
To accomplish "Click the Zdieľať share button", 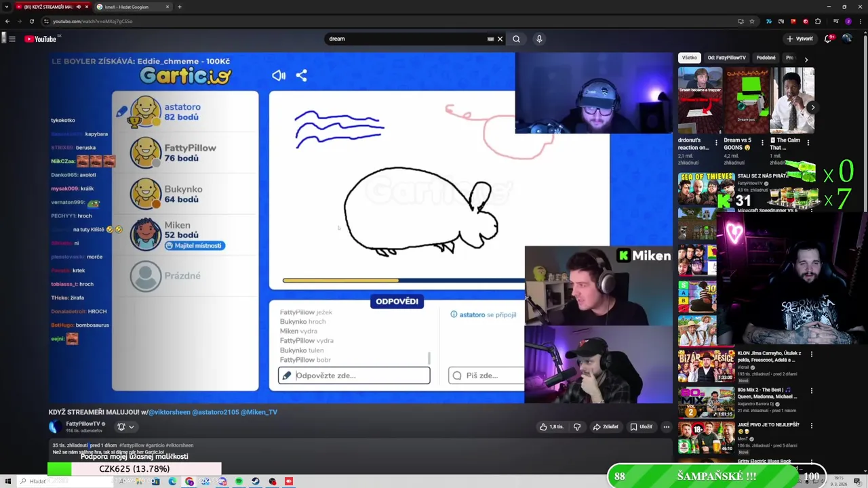I will tap(606, 427).
